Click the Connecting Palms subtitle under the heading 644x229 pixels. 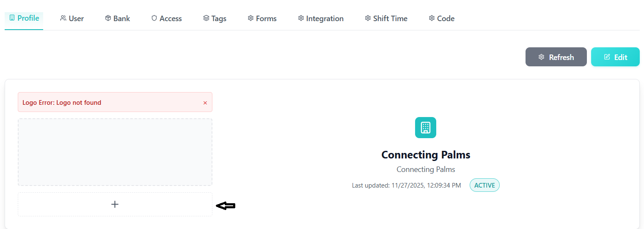pyautogui.click(x=426, y=169)
